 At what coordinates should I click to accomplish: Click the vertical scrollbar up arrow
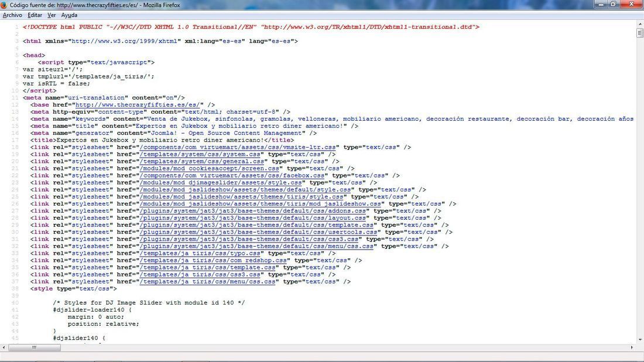[x=640, y=25]
